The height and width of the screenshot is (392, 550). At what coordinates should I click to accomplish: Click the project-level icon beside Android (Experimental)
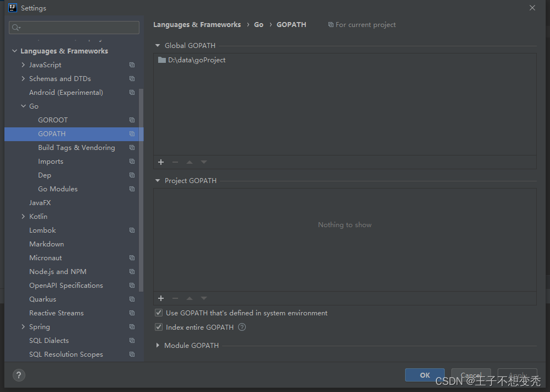pyautogui.click(x=132, y=92)
